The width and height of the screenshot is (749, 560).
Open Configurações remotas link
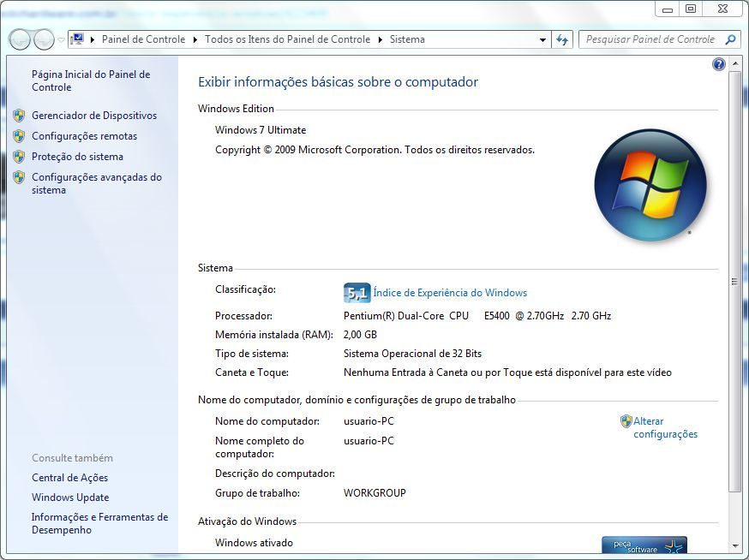coord(85,136)
